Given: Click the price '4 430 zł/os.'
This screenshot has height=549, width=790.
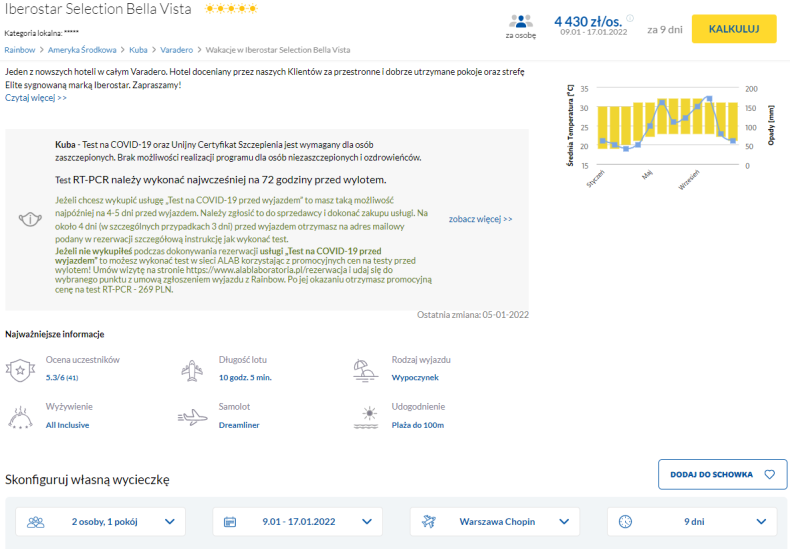Looking at the screenshot, I should (588, 22).
